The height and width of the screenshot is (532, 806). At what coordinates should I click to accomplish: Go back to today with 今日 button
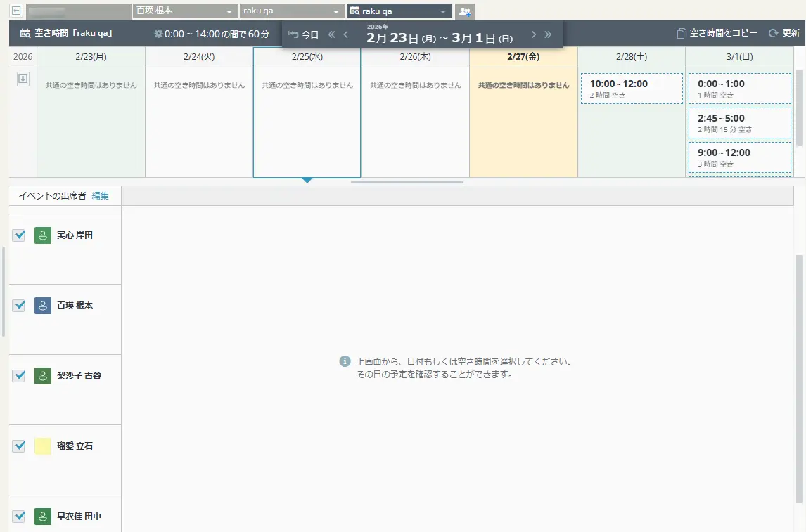[x=304, y=34]
